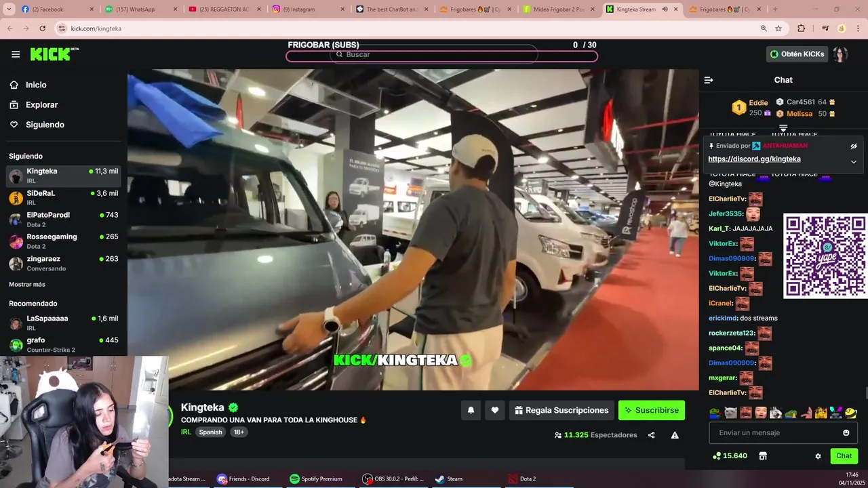The height and width of the screenshot is (488, 868).
Task: Open the emoji picker smiley icon
Action: click(846, 432)
